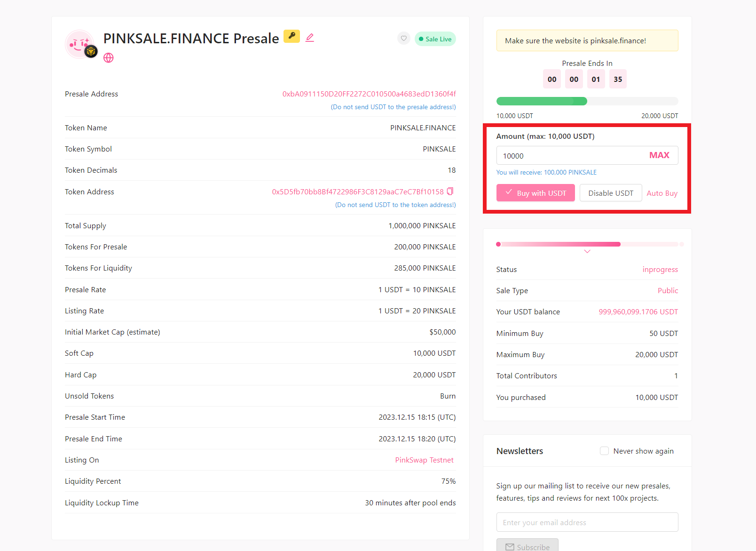Click the Subscribe button under Newsletters
The image size is (756, 551).
tap(527, 546)
